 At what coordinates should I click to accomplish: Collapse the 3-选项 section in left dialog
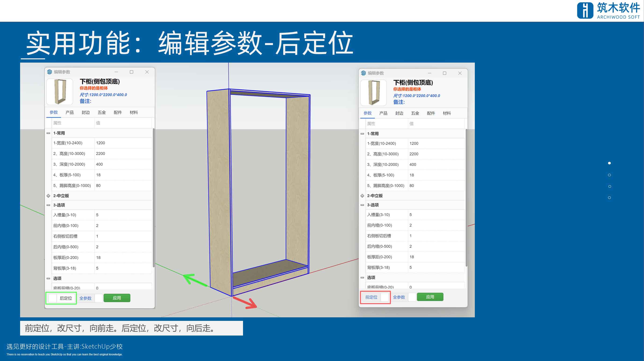point(48,205)
